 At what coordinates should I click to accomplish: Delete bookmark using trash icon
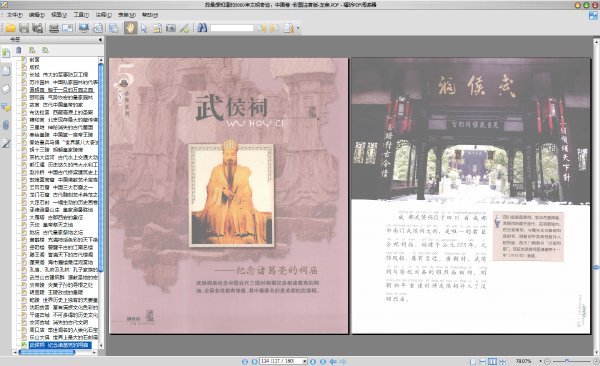tap(19, 50)
